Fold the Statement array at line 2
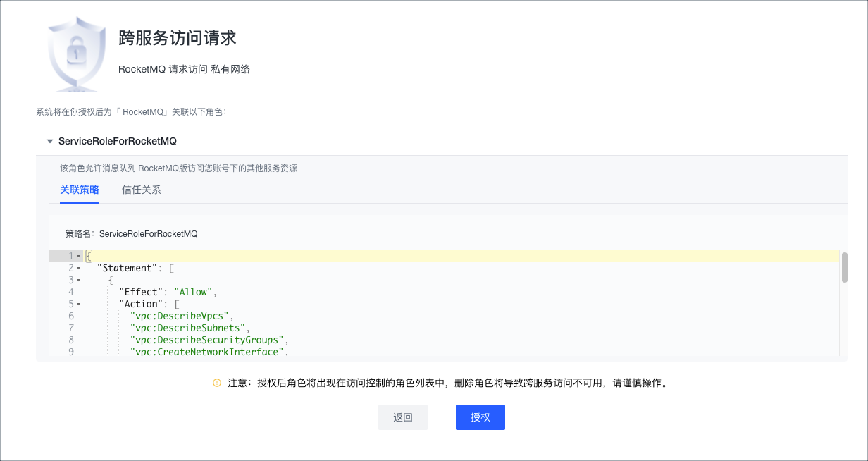Screen dimensions: 868x461 [x=78, y=268]
